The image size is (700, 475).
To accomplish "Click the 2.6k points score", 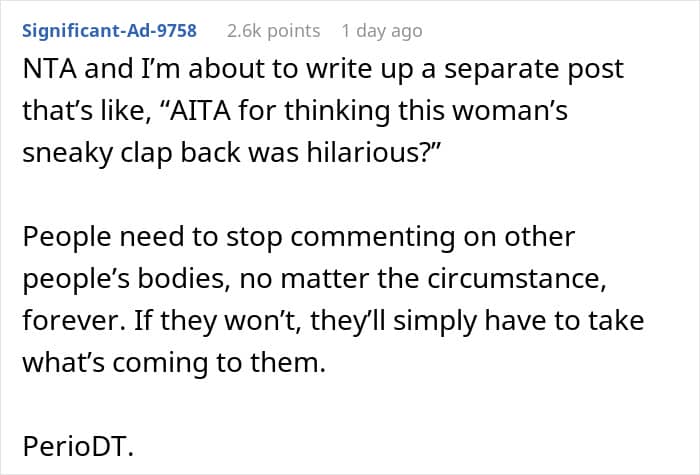I will 273,31.
